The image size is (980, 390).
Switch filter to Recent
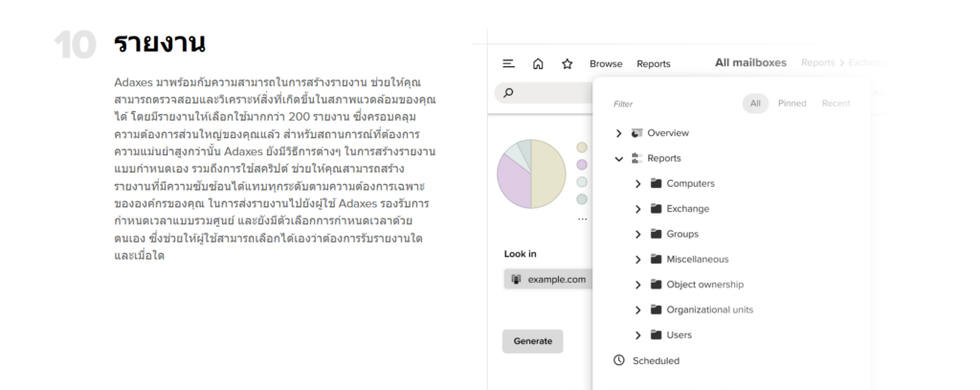pos(835,103)
